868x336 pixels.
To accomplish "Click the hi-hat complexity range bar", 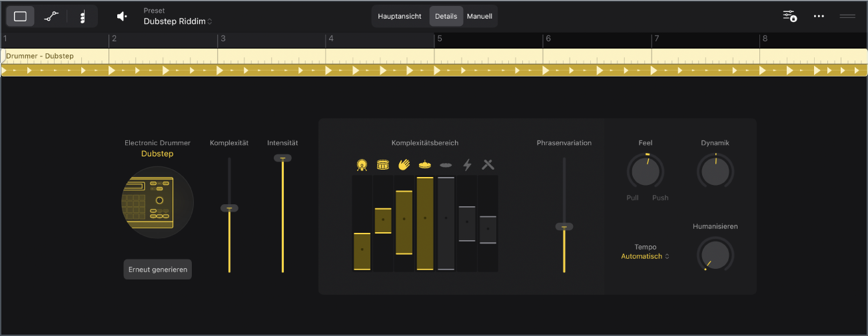I will click(x=425, y=223).
